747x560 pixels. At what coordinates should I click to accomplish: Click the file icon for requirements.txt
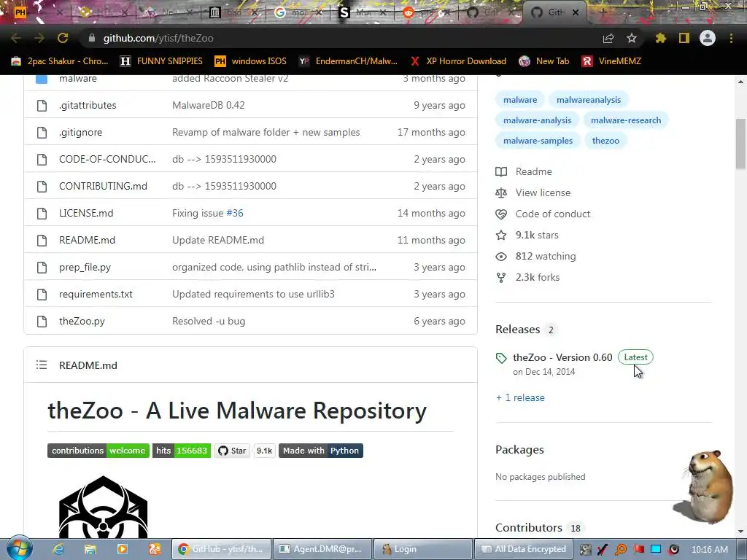[42, 295]
